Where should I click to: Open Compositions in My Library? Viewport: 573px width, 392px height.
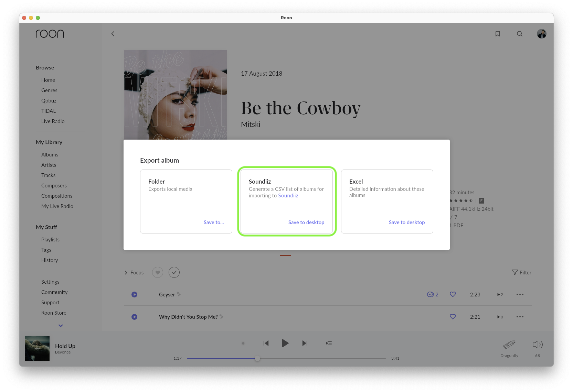tap(57, 196)
